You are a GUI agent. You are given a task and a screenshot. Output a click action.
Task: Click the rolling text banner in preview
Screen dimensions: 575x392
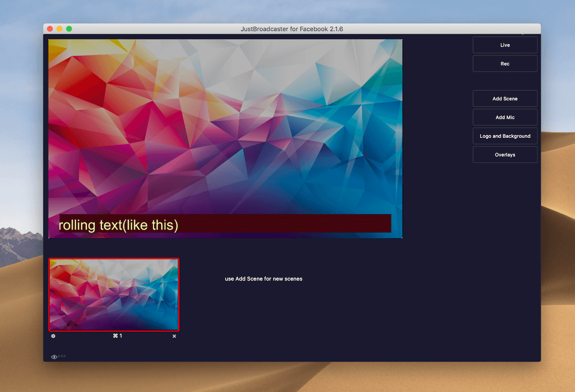[225, 224]
